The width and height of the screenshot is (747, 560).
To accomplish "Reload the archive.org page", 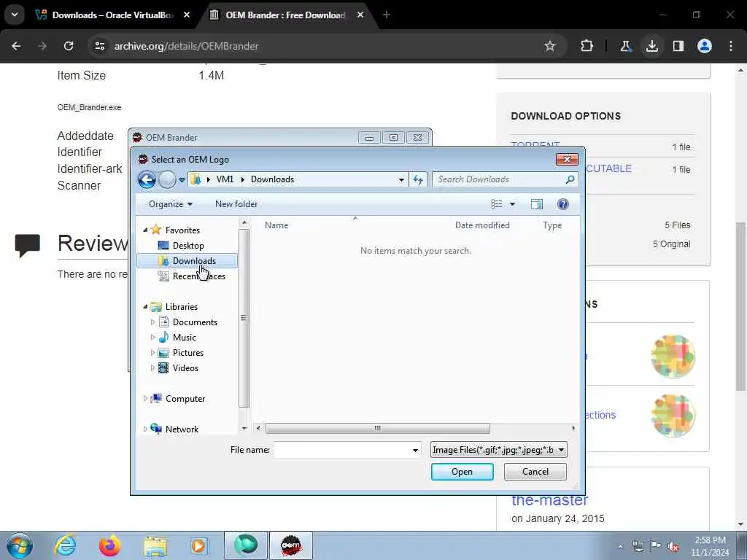I will point(69,46).
